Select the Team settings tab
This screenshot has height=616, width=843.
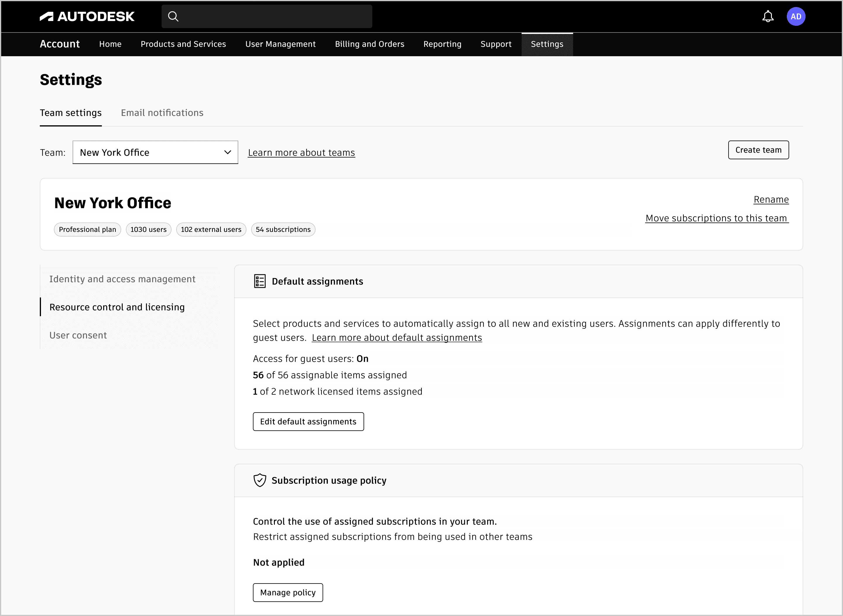[71, 113]
